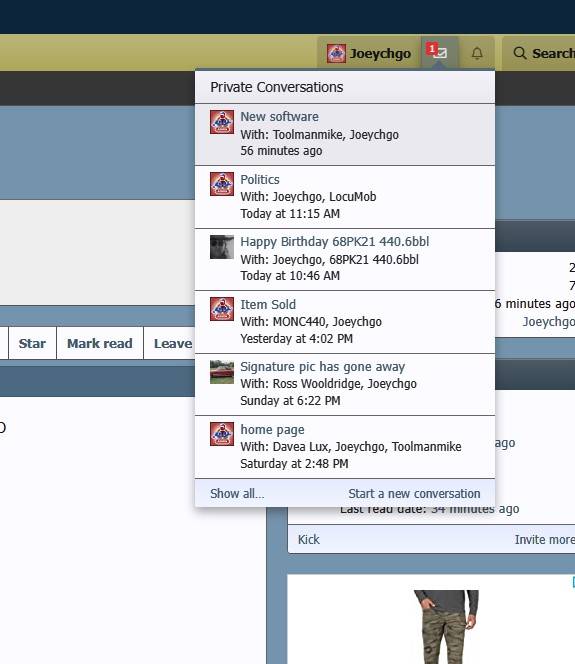Click text With: Davea Lux, Joeychgo, Toolmanmike
Image resolution: width=575 pixels, height=664 pixels.
click(x=351, y=446)
